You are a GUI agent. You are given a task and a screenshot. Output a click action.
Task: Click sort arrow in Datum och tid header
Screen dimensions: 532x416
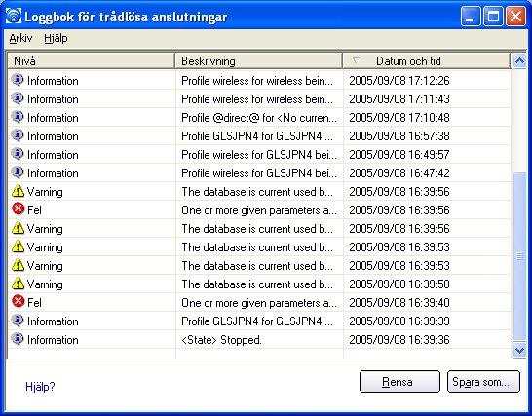(356, 61)
